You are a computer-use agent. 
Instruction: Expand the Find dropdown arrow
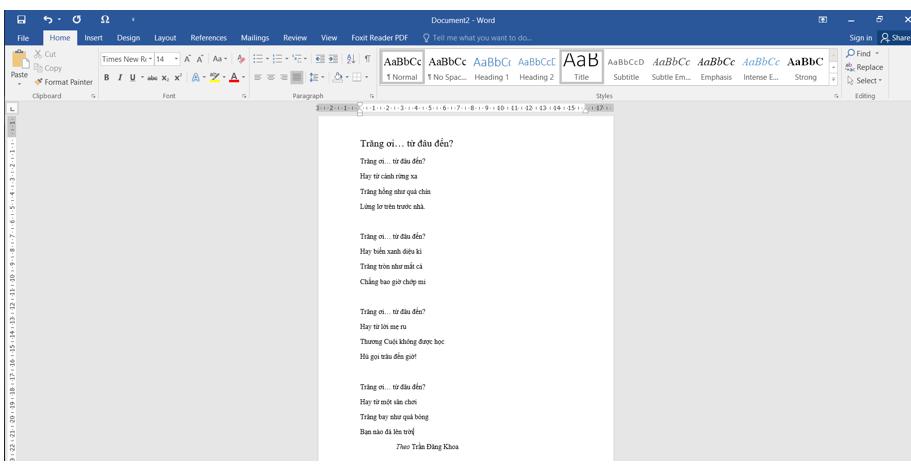click(x=877, y=53)
